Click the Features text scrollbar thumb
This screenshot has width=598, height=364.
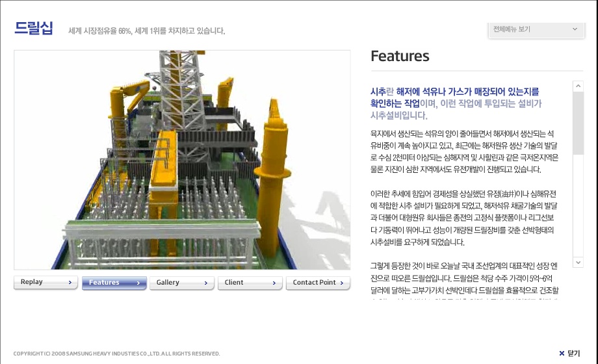pyautogui.click(x=578, y=123)
